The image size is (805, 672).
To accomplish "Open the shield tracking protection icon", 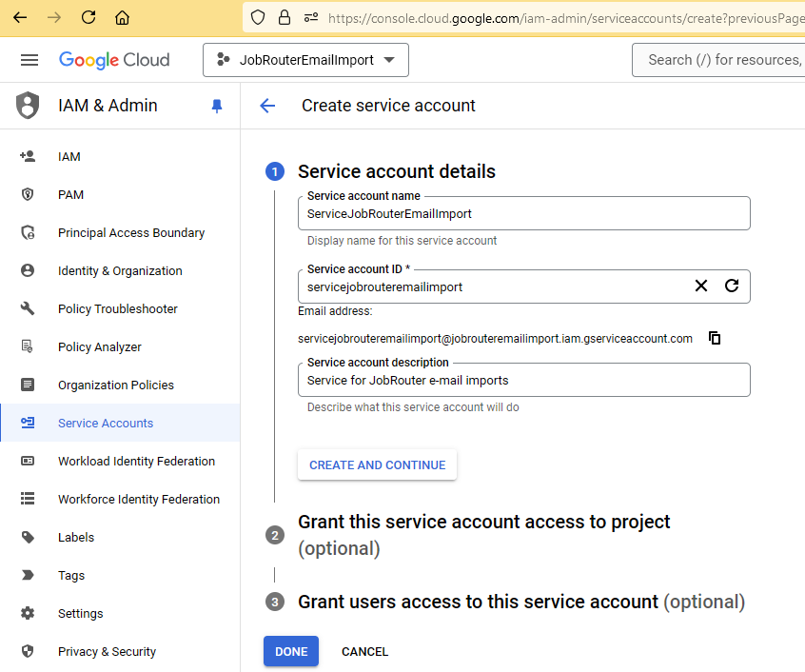I will 258,17.
